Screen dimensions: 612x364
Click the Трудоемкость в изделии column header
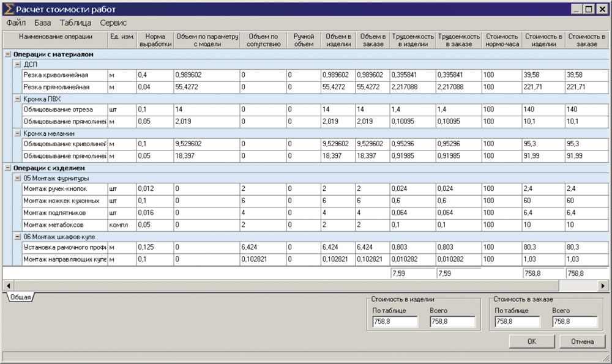coord(413,40)
